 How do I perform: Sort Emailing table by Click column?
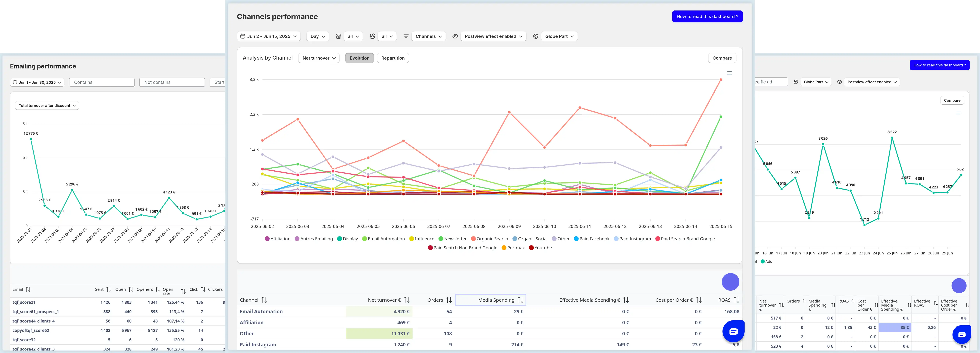point(203,289)
